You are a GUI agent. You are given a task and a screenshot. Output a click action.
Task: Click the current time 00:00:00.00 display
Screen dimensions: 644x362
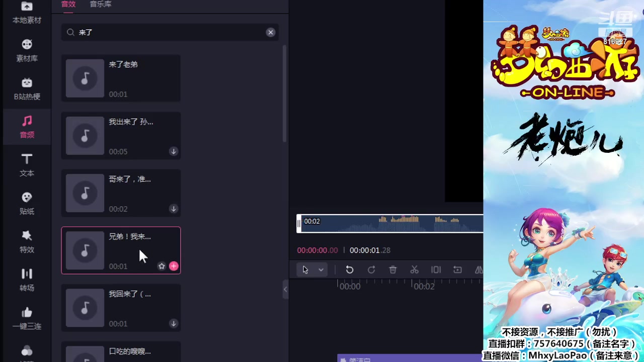[317, 250]
